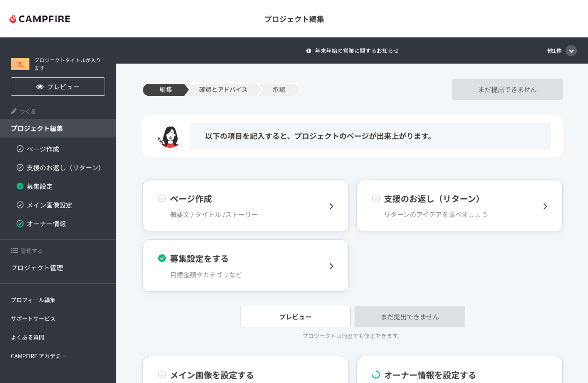Click the pencil icon next to つくる
This screenshot has width=588, height=383.
[x=14, y=111]
